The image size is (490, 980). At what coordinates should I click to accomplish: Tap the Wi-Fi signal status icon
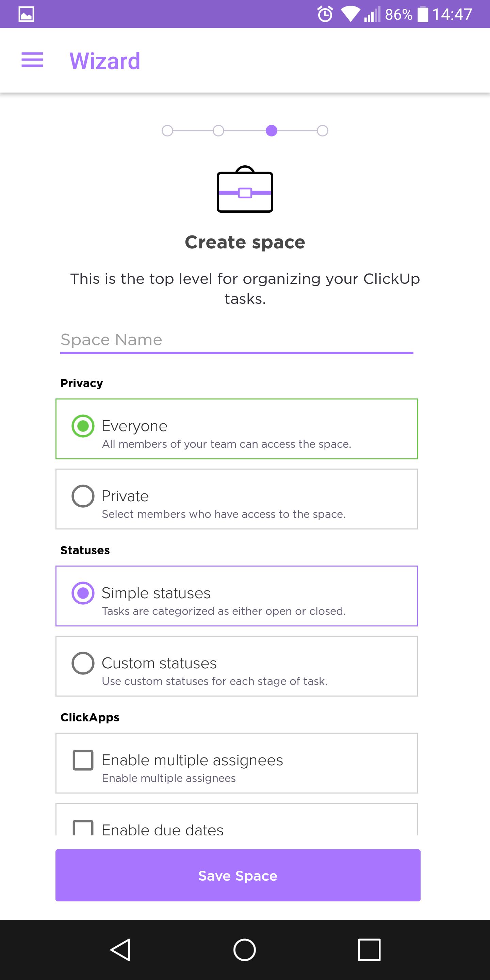(x=350, y=14)
